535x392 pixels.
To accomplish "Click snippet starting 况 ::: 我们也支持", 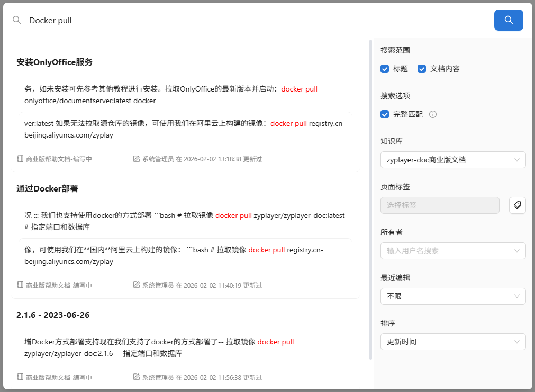I will pos(185,221).
